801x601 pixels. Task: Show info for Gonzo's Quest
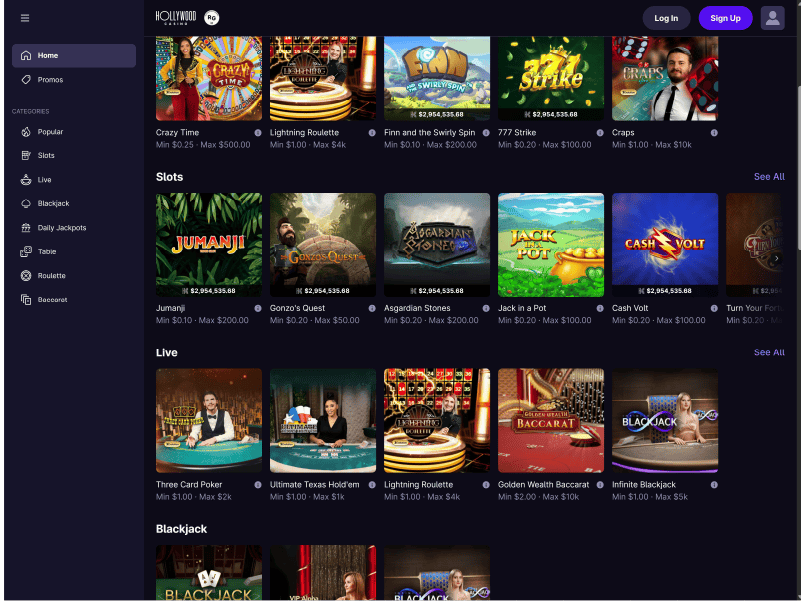pyautogui.click(x=372, y=308)
